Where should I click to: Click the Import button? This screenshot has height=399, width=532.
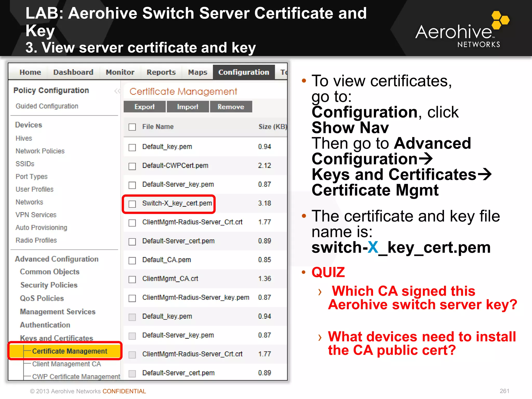[188, 107]
